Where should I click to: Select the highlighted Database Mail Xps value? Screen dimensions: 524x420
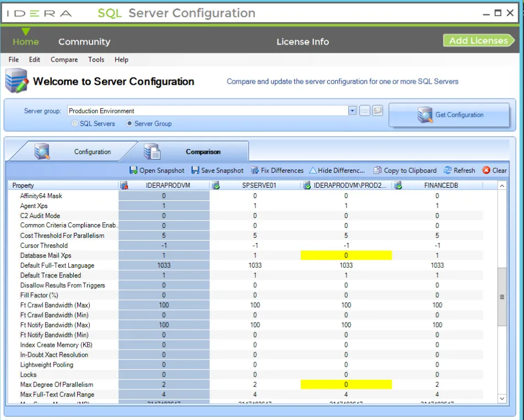(x=347, y=255)
